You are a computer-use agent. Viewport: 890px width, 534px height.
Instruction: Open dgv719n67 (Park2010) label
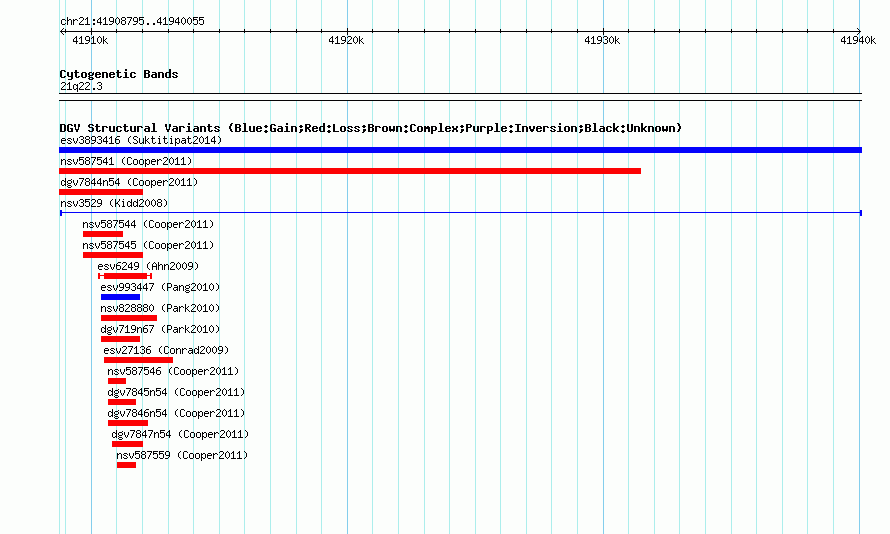160,329
